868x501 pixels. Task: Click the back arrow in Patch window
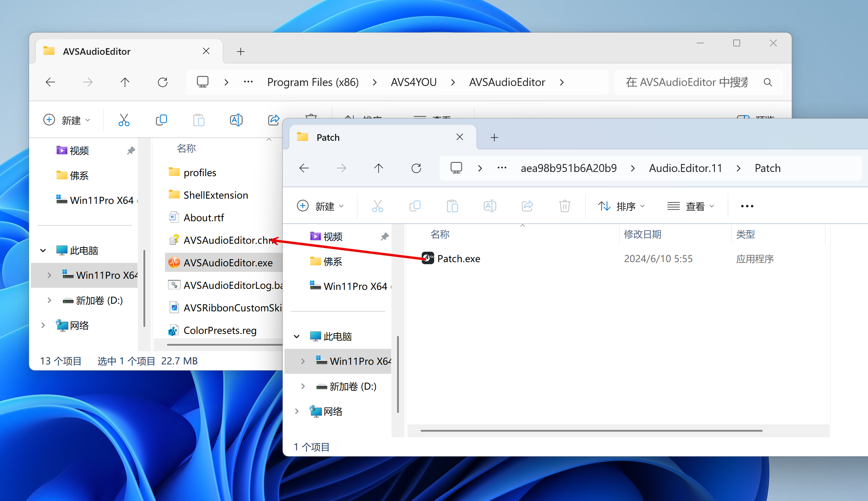304,168
